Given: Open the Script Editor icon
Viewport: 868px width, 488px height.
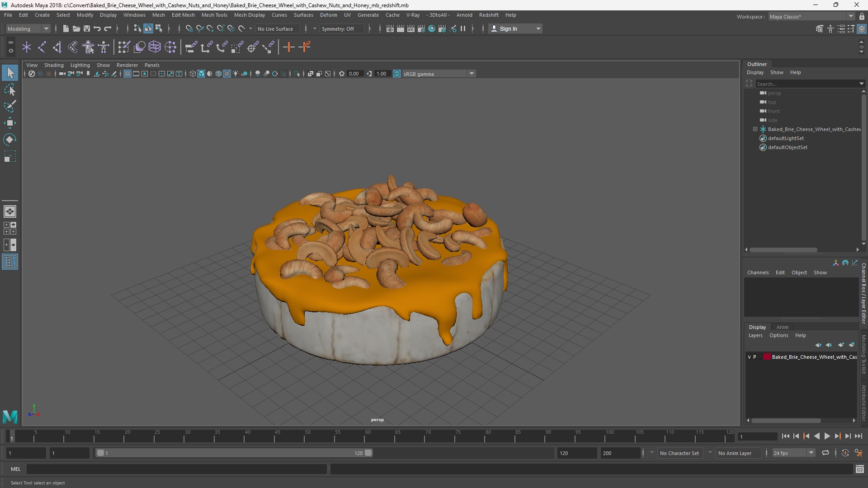Looking at the screenshot, I should [859, 469].
